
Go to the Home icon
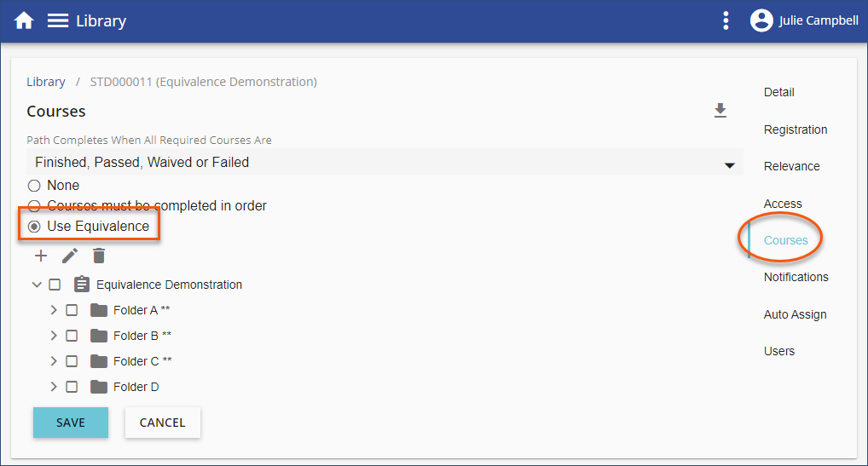[x=24, y=21]
